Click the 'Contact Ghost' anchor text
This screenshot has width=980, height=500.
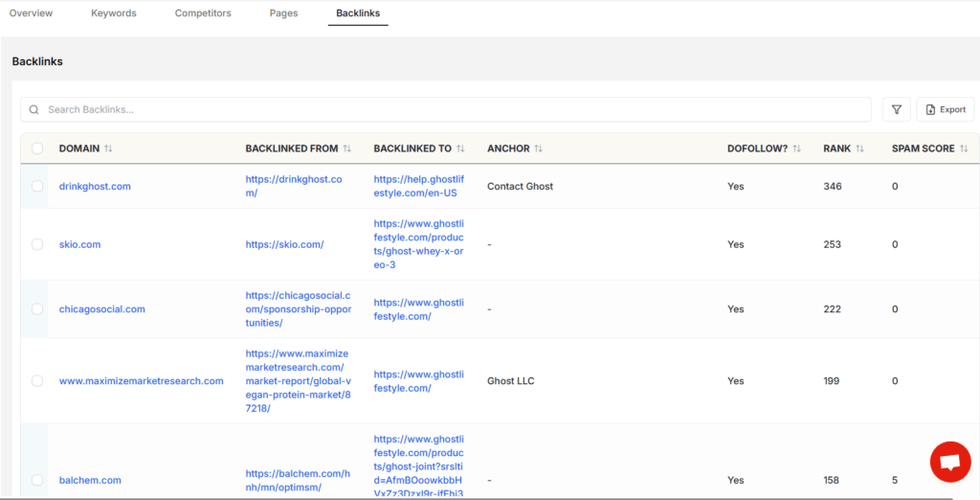[x=520, y=187]
